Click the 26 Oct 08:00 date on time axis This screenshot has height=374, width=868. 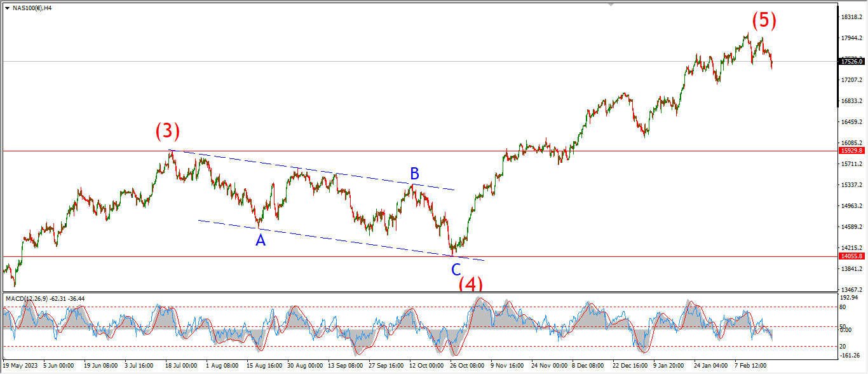[466, 366]
